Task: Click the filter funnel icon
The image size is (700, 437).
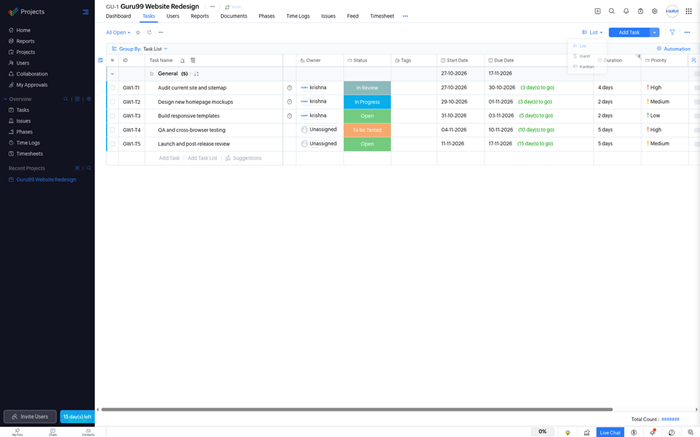Action: point(672,32)
